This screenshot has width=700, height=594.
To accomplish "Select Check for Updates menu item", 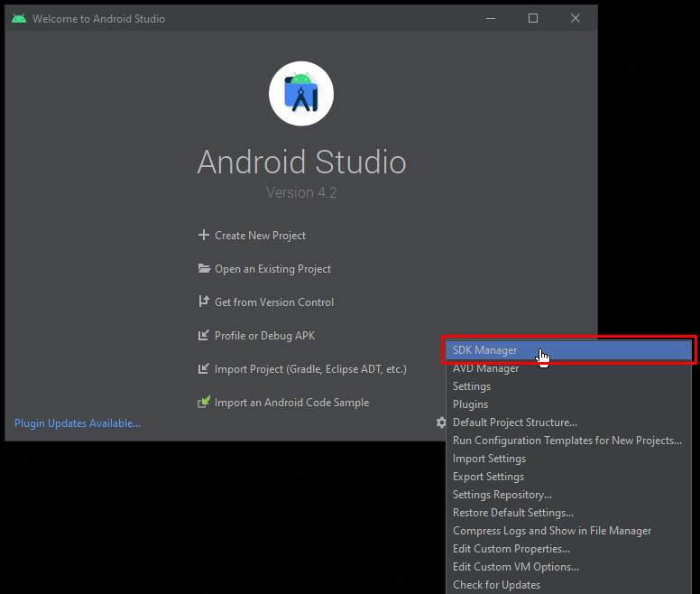I will [x=568, y=585].
